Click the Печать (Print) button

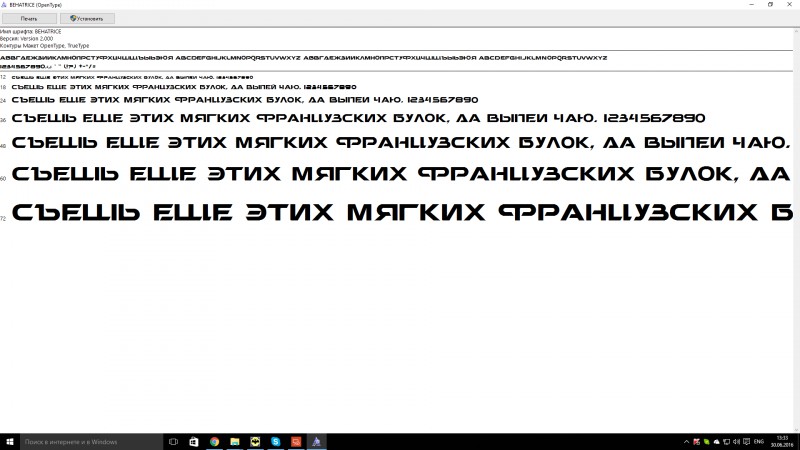[x=29, y=18]
